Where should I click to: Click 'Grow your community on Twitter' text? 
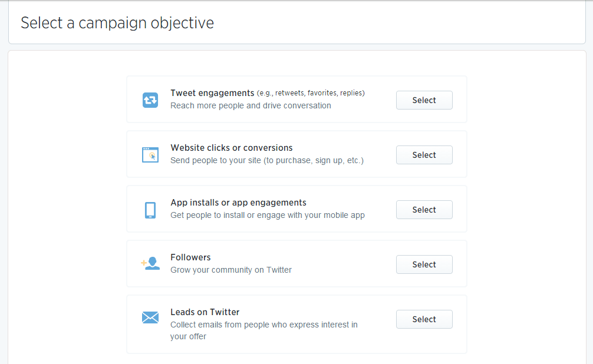point(231,270)
